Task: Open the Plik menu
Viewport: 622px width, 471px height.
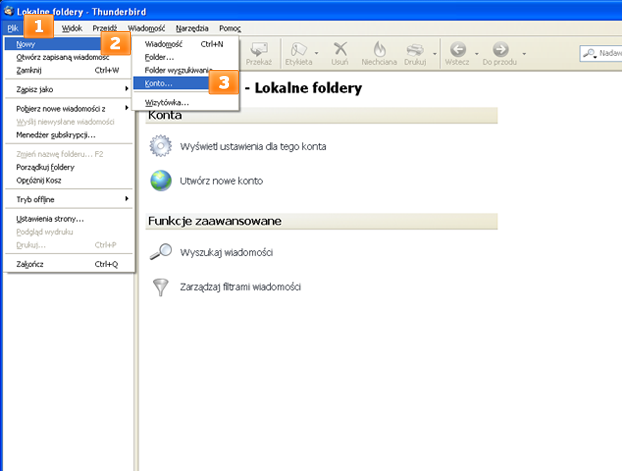Action: tap(13, 28)
